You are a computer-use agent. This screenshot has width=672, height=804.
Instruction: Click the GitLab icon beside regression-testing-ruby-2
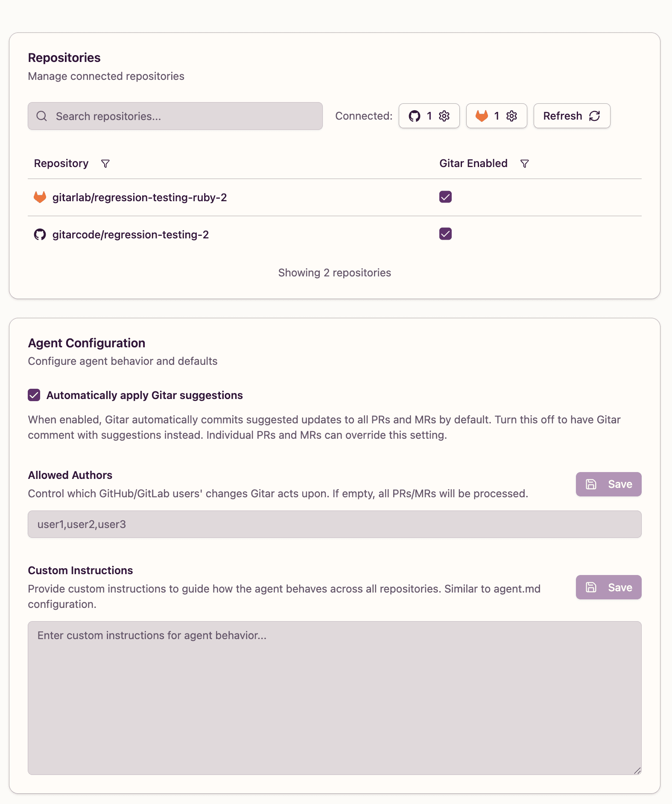coord(40,197)
